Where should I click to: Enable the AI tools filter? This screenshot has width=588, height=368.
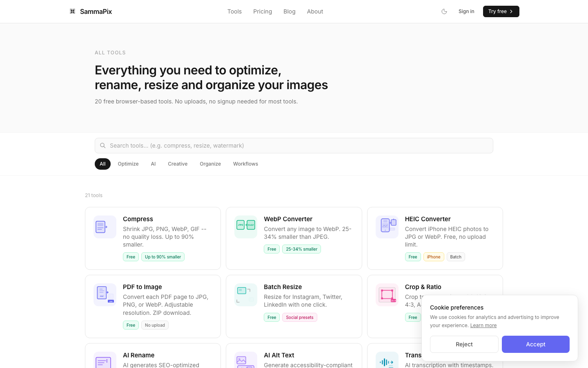point(153,164)
